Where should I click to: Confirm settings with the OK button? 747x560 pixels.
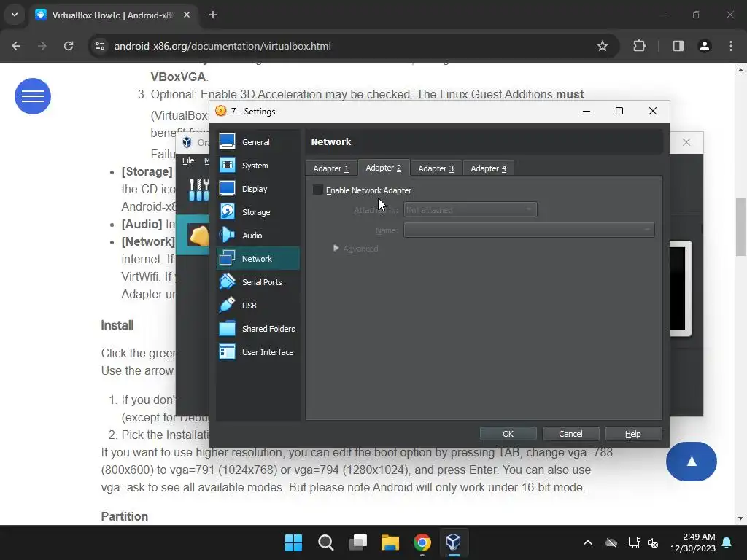pos(508,434)
